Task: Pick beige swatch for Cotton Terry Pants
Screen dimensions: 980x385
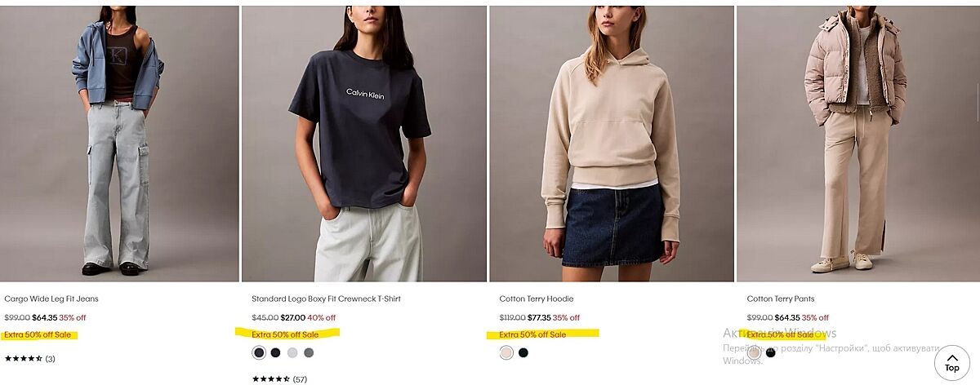Action: (754, 352)
